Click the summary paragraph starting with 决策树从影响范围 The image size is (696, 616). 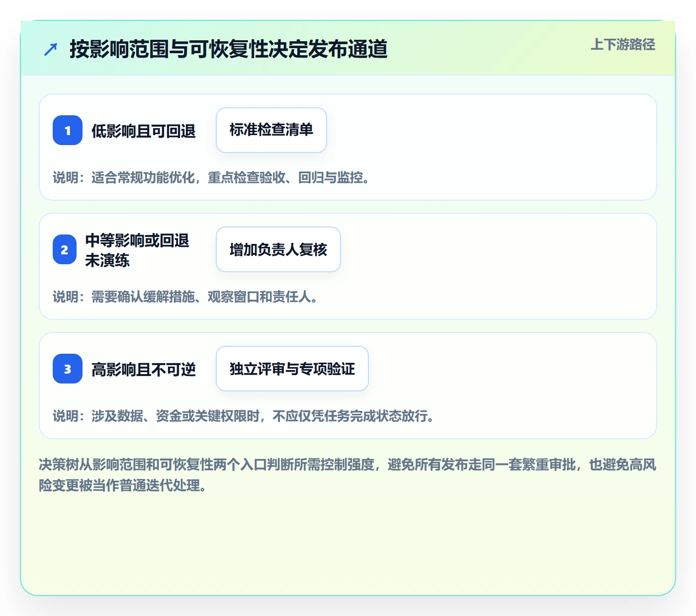click(348, 475)
